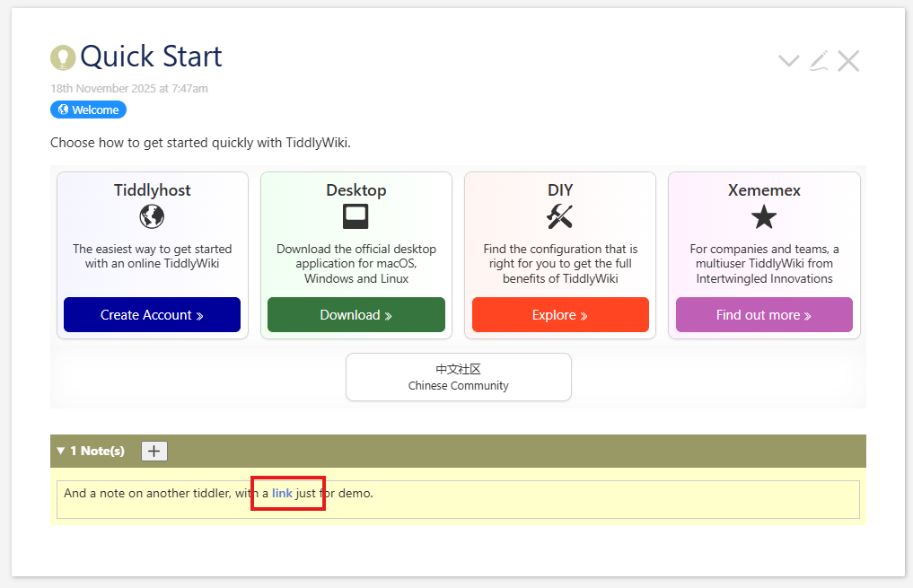Viewport: 913px width, 588px height.
Task: Select the Find out more button
Action: click(x=763, y=315)
